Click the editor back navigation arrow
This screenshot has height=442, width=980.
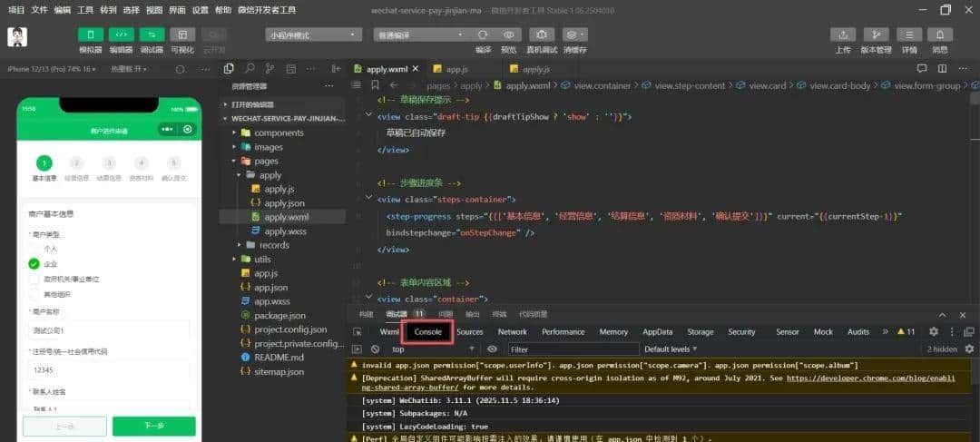coord(394,85)
